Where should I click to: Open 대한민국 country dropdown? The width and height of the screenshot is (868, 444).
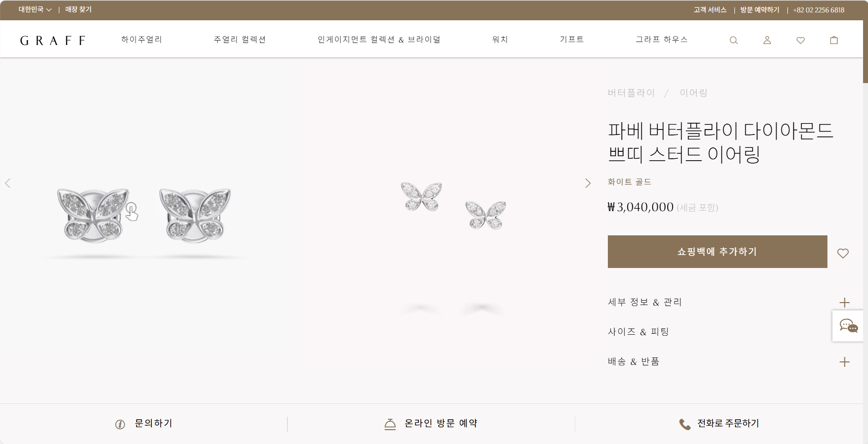click(x=35, y=9)
